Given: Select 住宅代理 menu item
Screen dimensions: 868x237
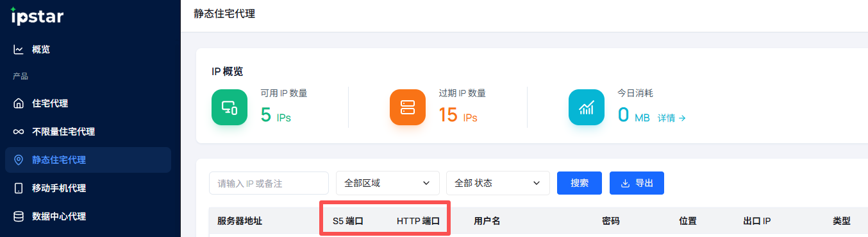Looking at the screenshot, I should [88, 103].
